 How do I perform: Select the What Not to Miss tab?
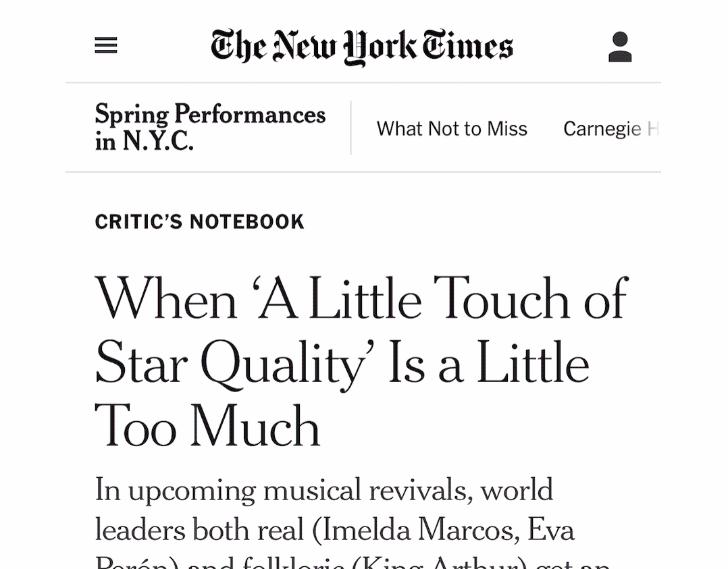tap(452, 128)
